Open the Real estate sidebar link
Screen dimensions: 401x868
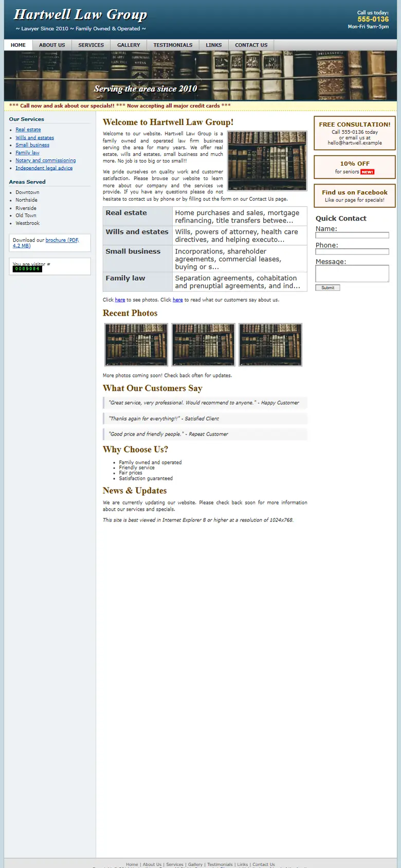point(28,130)
